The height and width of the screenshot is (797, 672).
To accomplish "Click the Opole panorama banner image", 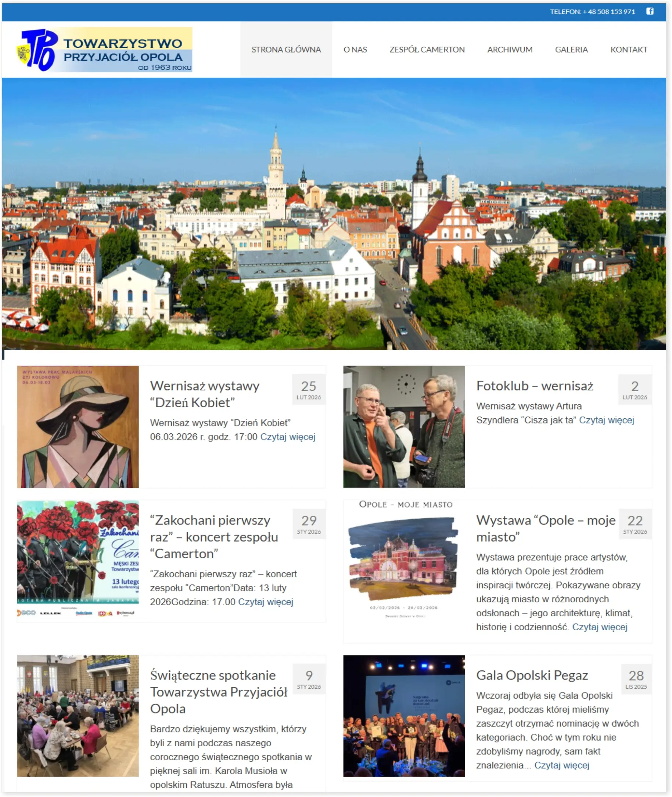I will [334, 214].
